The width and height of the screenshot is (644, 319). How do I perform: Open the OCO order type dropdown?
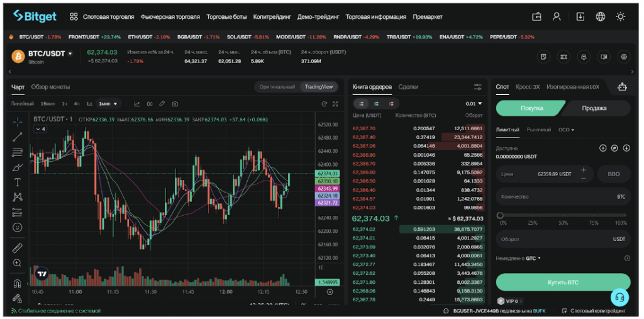point(566,130)
